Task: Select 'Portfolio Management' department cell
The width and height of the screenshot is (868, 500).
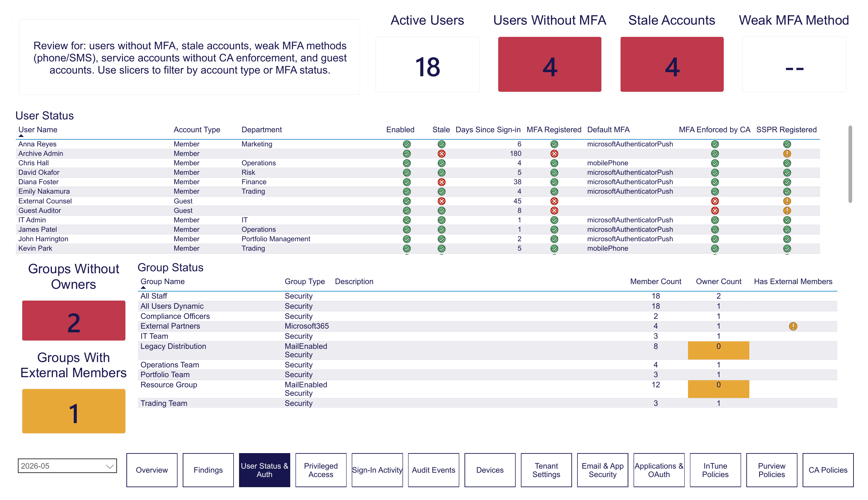Action: pos(275,239)
